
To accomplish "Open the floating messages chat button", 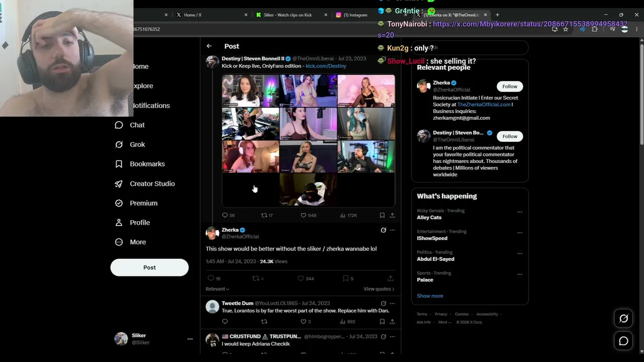I will pyautogui.click(x=623, y=341).
